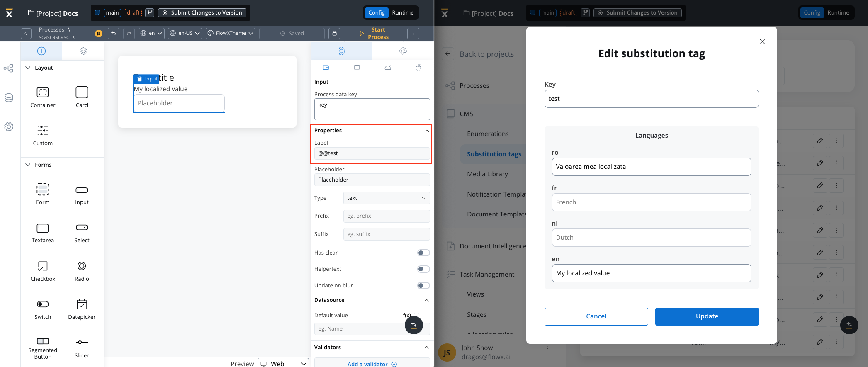Open the layers stack tab
Screen dimensions: 868x367
(x=83, y=51)
